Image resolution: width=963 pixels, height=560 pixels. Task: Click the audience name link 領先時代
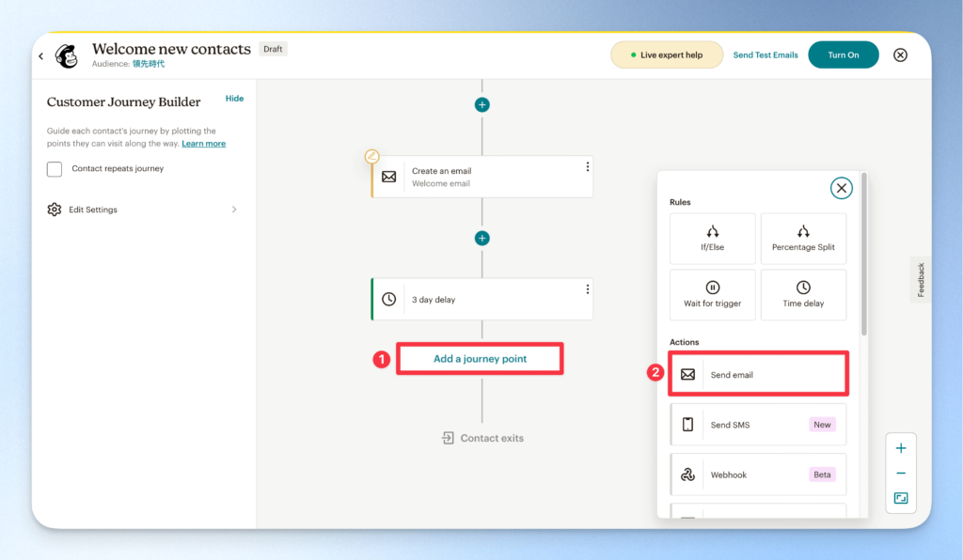149,64
